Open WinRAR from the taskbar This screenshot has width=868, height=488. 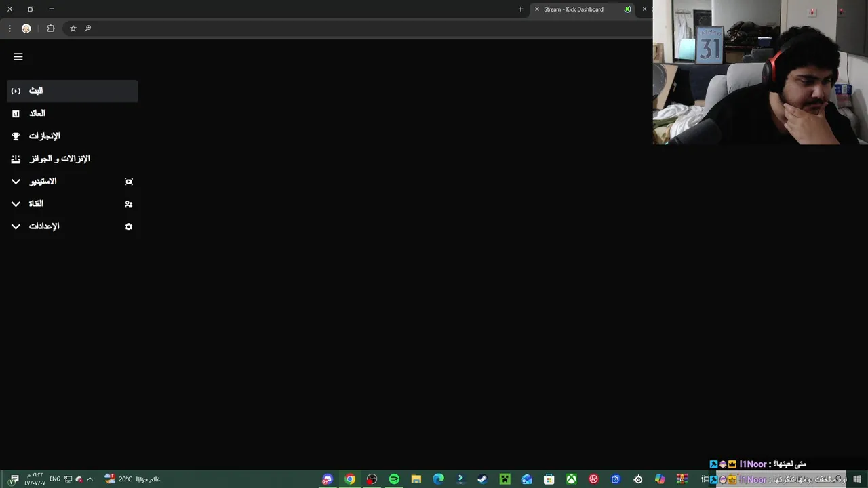click(x=682, y=479)
